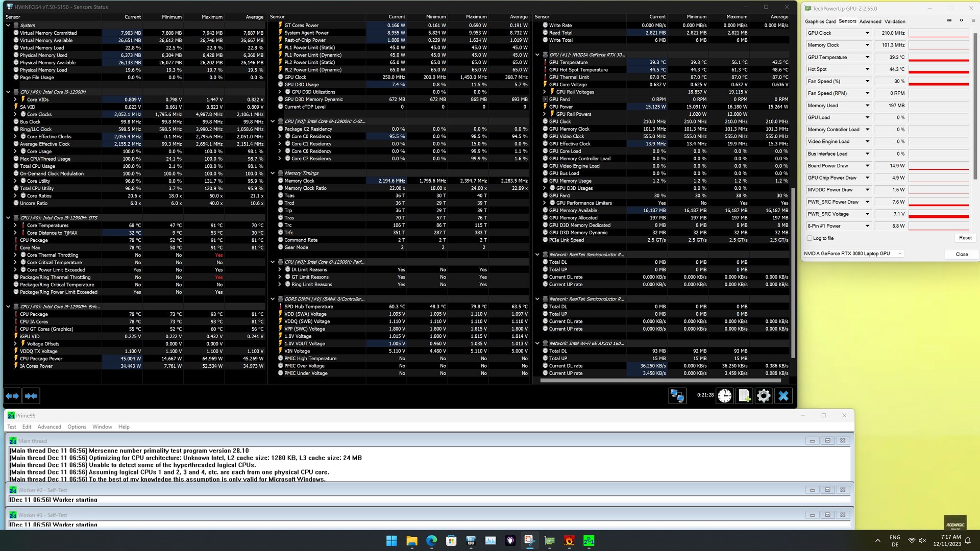Image resolution: width=980 pixels, height=551 pixels.
Task: Expand Core Clocks row in HWiNFO
Action: click(15, 115)
